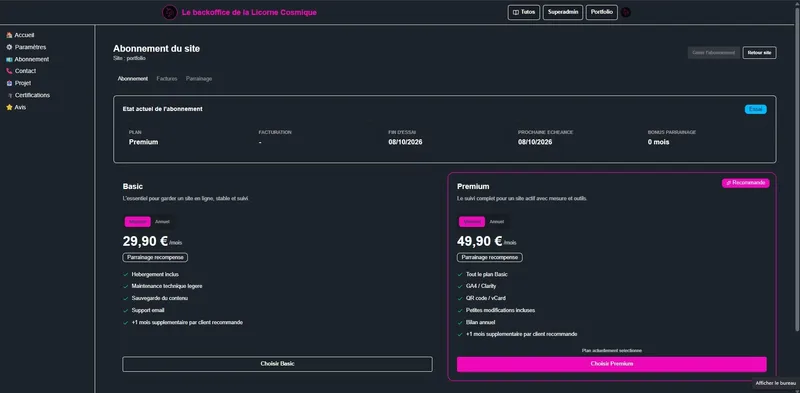Viewport: 800px width, 393px height.
Task: Open the Portfolio header button
Action: (x=602, y=12)
